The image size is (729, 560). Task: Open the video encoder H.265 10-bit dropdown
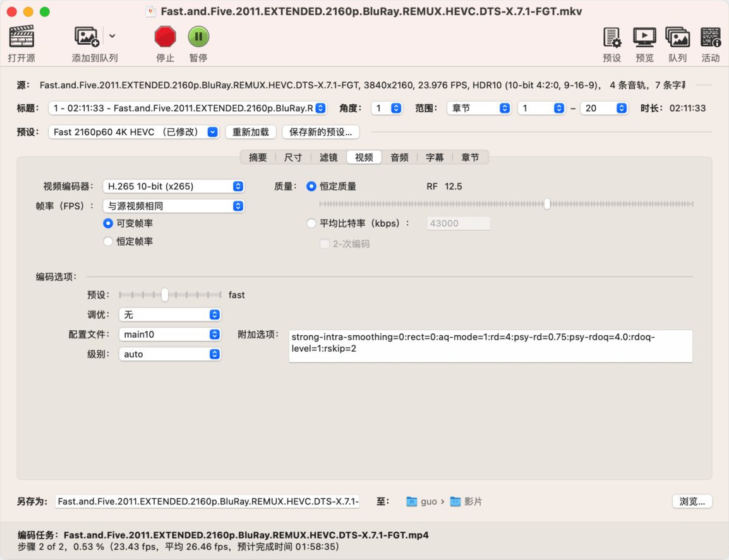coord(174,186)
